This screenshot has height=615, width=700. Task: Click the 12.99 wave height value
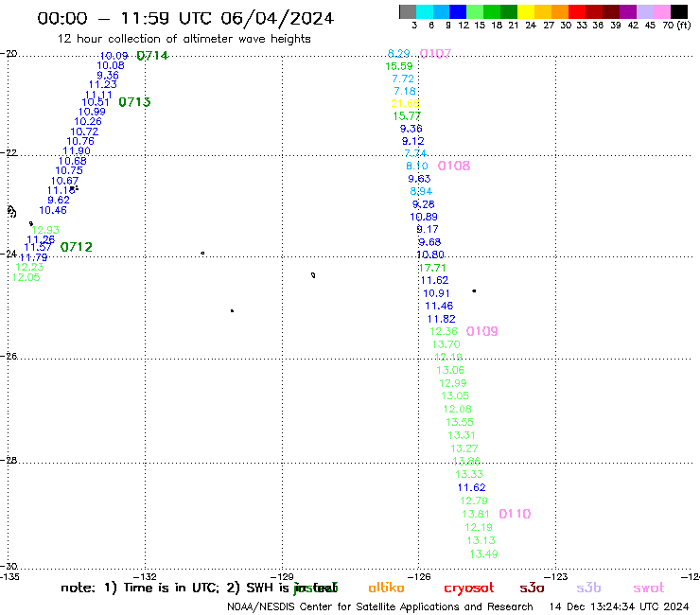(453, 383)
